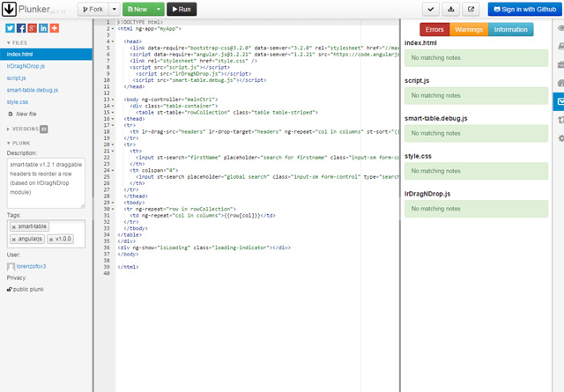Open lorenzofox3 user profile link
Image resolution: width=564 pixels, height=392 pixels.
tap(32, 267)
